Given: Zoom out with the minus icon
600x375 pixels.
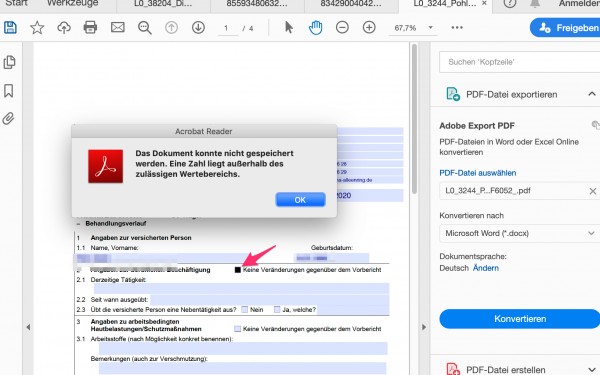Looking at the screenshot, I should (x=342, y=28).
